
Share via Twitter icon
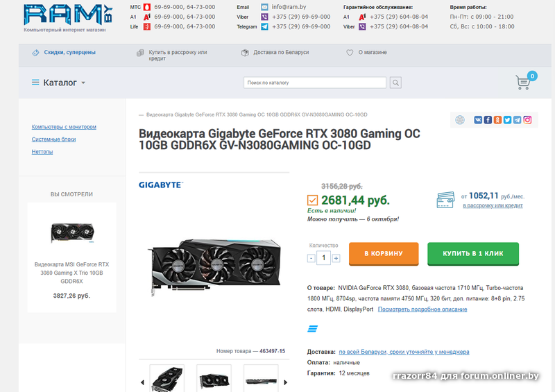coord(508,120)
